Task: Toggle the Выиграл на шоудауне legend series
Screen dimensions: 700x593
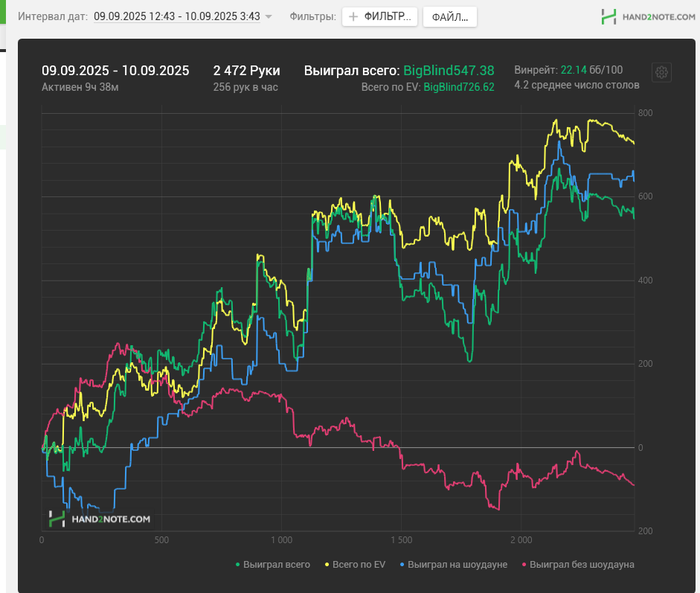Action: click(x=454, y=564)
